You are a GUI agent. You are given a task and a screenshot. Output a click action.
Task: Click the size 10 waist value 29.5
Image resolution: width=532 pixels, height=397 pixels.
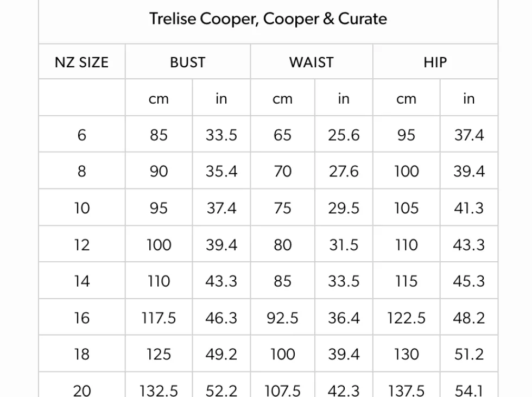(x=343, y=208)
